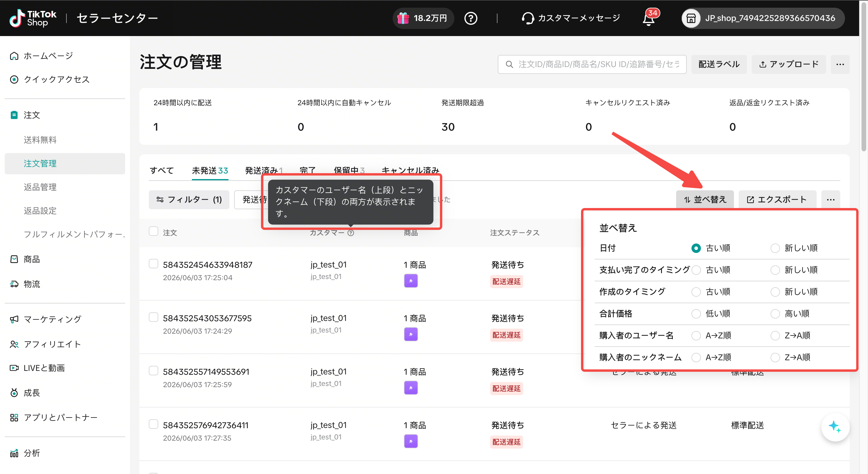Select 購入者のユーザー名 A→Z順 radio
The width and height of the screenshot is (868, 474).
696,336
